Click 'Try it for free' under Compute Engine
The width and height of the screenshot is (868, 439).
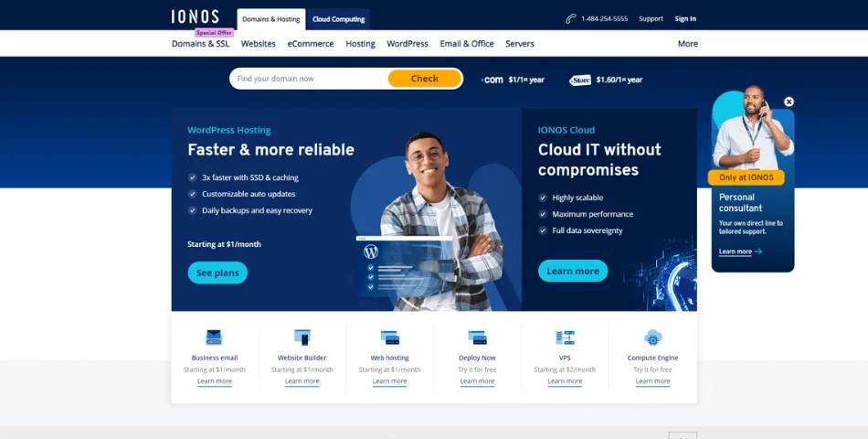point(652,369)
